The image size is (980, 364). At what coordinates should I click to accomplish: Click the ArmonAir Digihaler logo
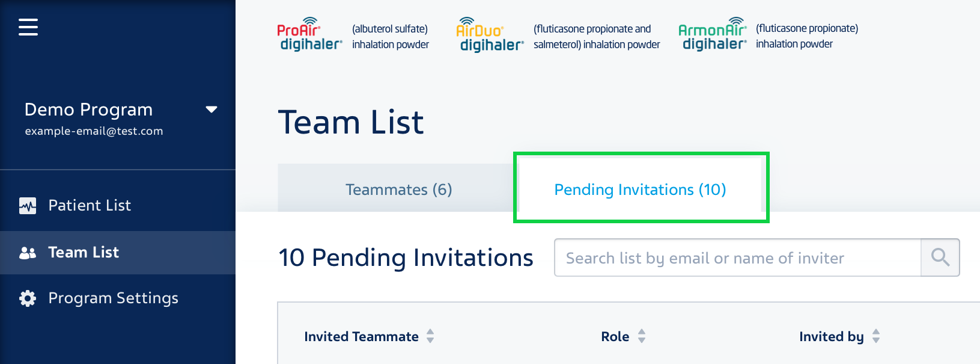point(713,34)
